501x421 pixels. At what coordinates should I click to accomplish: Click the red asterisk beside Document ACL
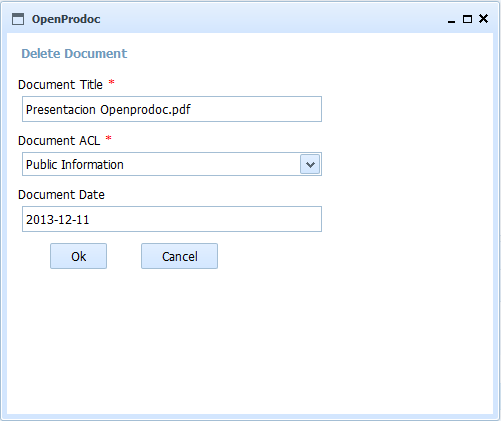pyautogui.click(x=108, y=138)
